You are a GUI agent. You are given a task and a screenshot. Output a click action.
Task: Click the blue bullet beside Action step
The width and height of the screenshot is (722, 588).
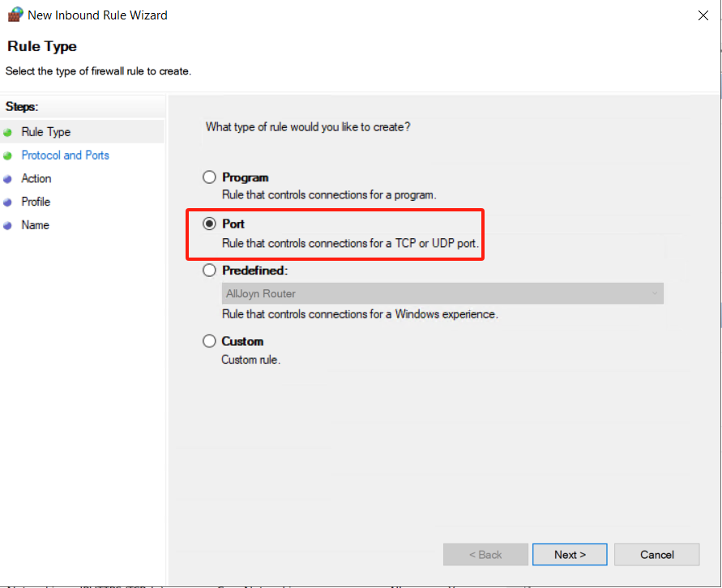click(x=8, y=179)
